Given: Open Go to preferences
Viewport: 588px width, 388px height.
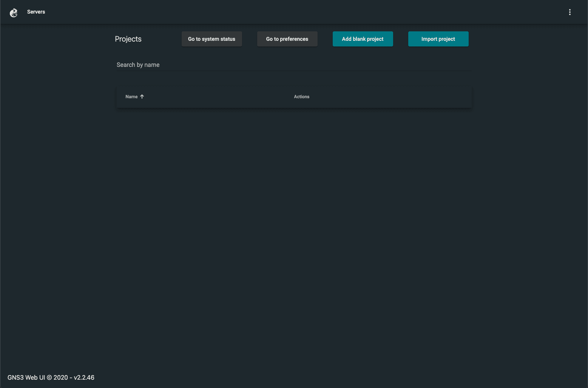Looking at the screenshot, I should (x=287, y=39).
